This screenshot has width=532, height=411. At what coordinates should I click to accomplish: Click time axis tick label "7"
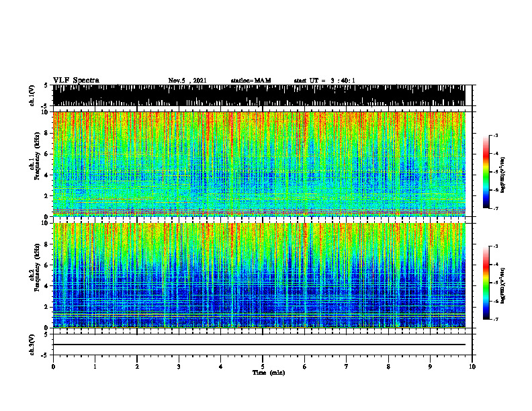(x=347, y=367)
